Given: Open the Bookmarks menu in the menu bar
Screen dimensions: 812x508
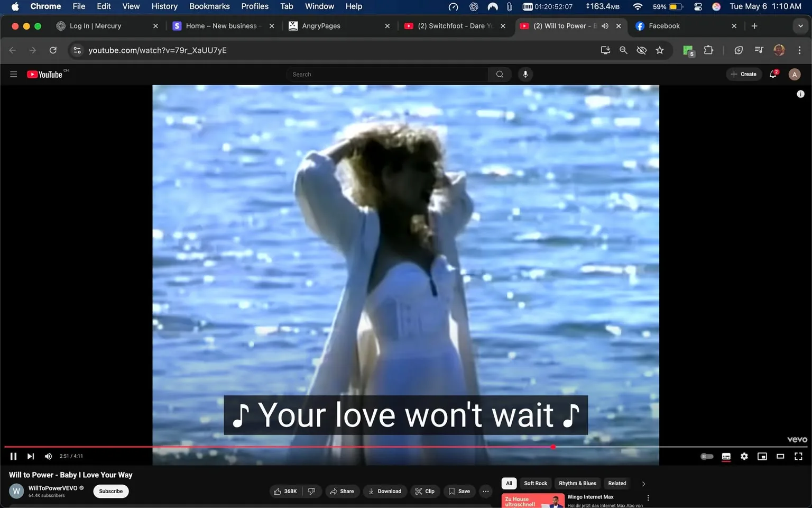Looking at the screenshot, I should pyautogui.click(x=209, y=6).
